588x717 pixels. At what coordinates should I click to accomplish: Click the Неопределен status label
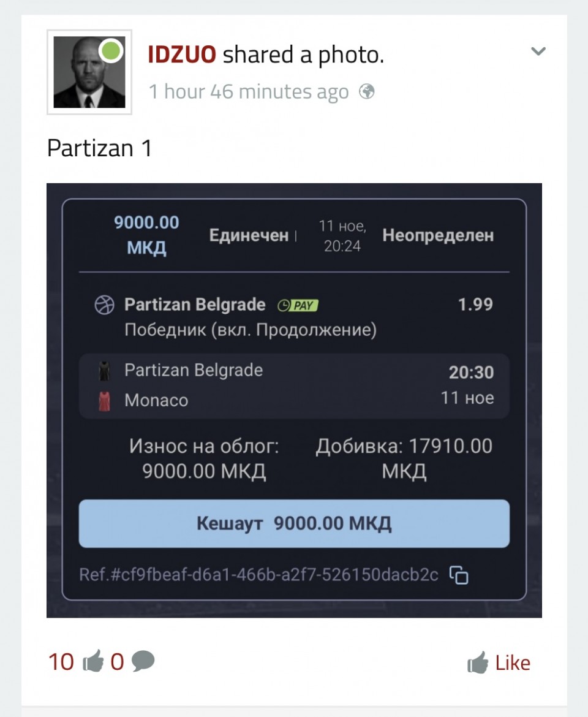point(438,235)
